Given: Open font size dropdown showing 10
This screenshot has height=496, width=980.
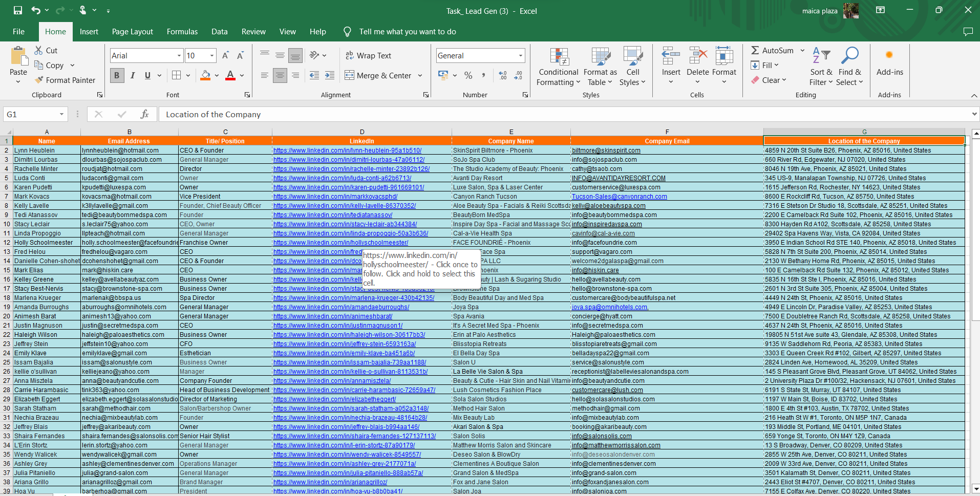Looking at the screenshot, I should click(x=212, y=55).
